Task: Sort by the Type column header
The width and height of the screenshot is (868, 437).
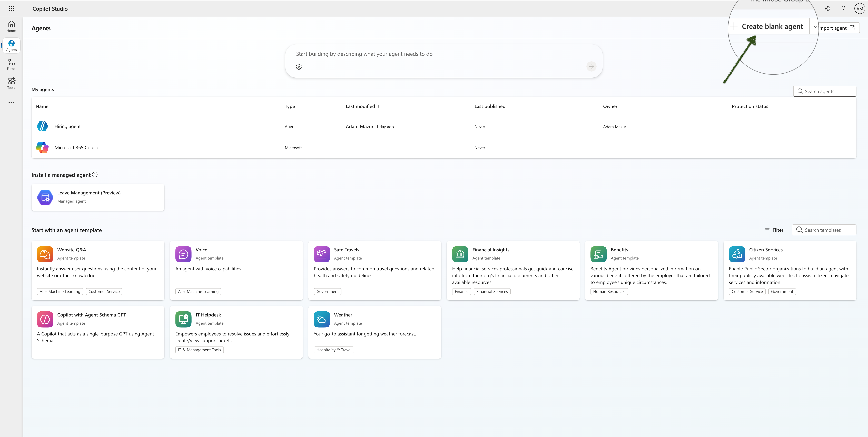Action: coord(290,106)
